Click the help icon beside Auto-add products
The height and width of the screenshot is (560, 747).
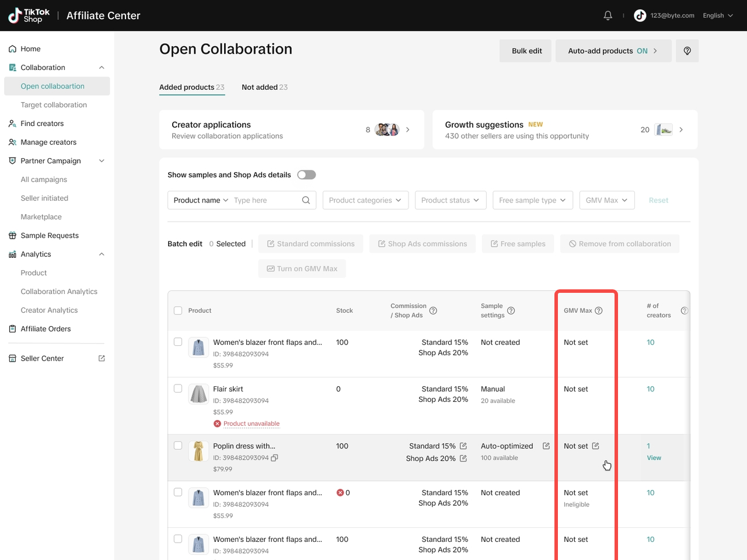(x=687, y=51)
